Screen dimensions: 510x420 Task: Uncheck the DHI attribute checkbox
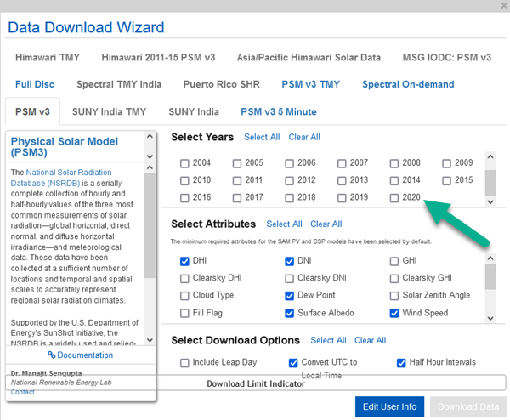pyautogui.click(x=185, y=262)
